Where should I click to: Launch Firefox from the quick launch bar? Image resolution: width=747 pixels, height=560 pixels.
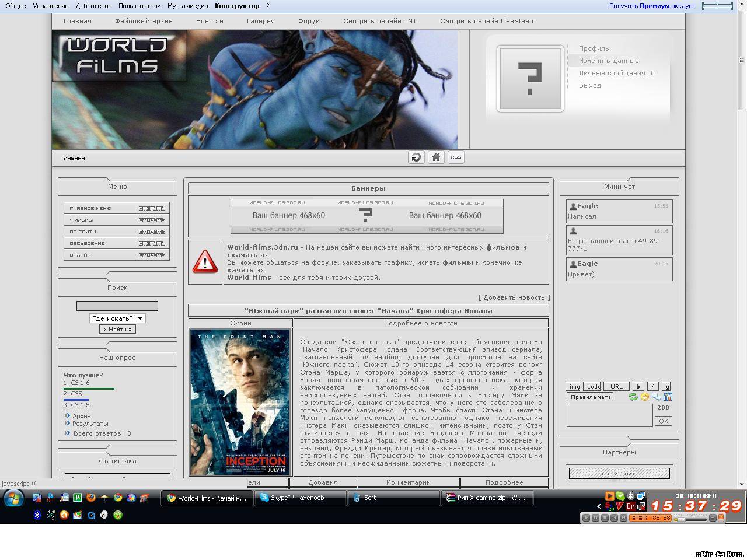(91, 498)
